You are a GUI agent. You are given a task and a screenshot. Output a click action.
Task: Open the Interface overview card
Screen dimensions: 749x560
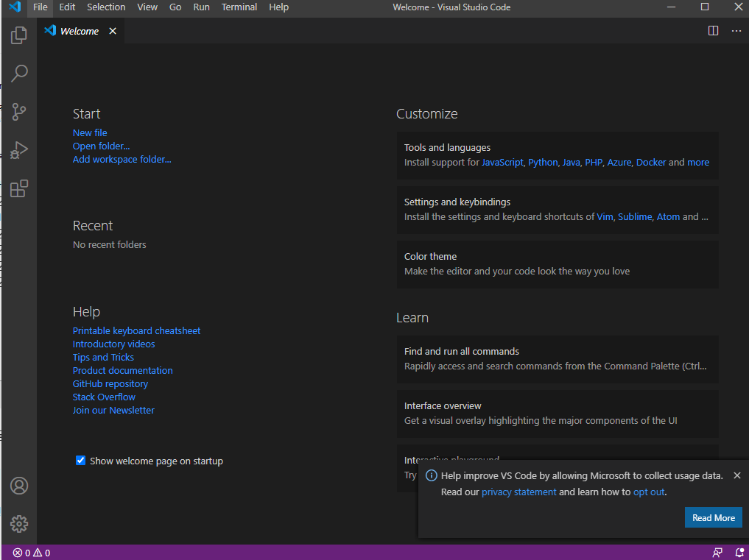coord(558,414)
